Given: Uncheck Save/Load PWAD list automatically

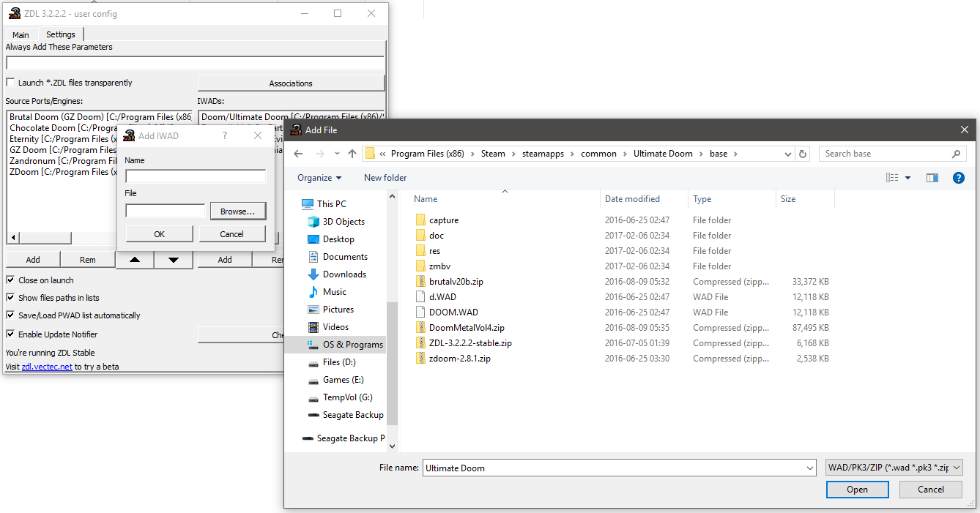Looking at the screenshot, I should tap(10, 315).
